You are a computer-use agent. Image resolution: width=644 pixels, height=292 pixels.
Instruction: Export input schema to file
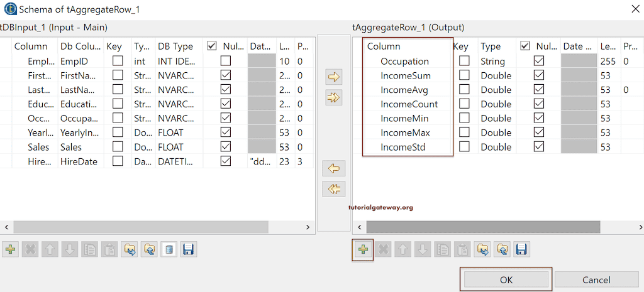pos(150,249)
